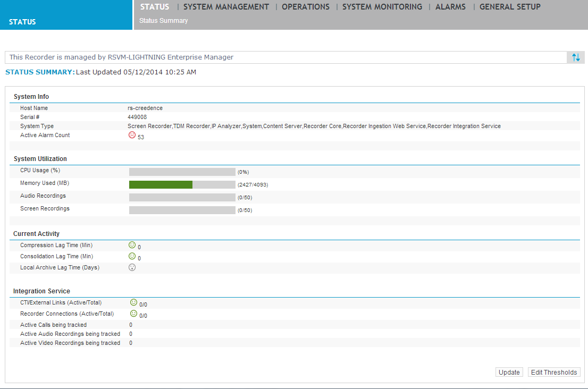Click the Edit Thresholds button

point(553,372)
